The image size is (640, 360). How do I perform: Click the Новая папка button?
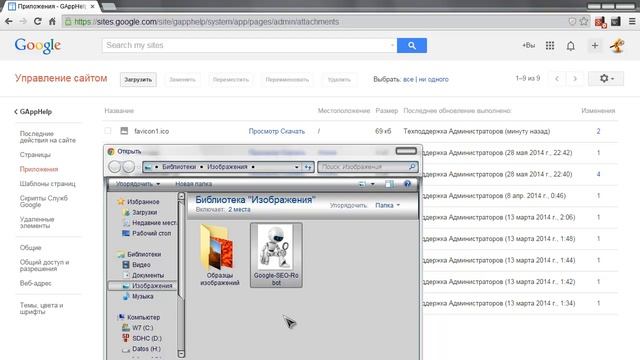pos(193,184)
